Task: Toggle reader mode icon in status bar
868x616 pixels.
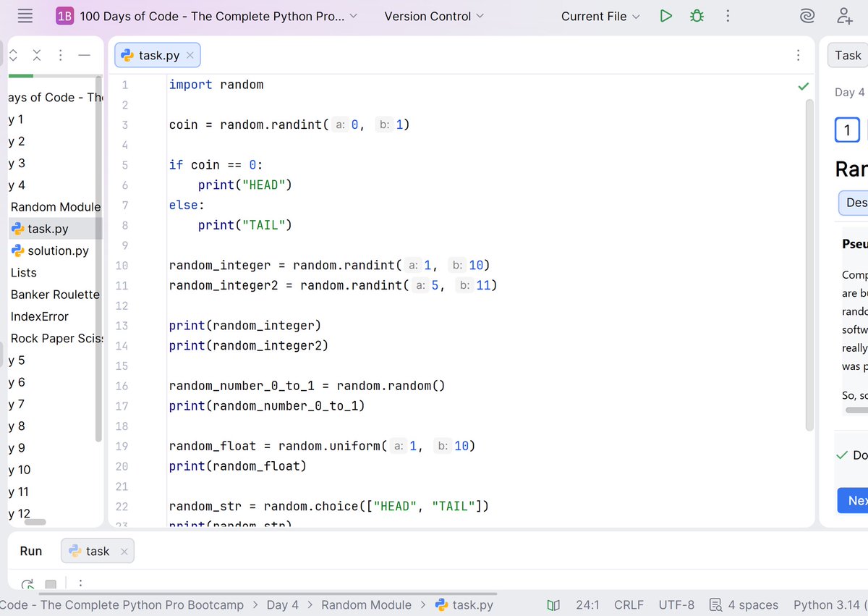Action: (x=553, y=605)
